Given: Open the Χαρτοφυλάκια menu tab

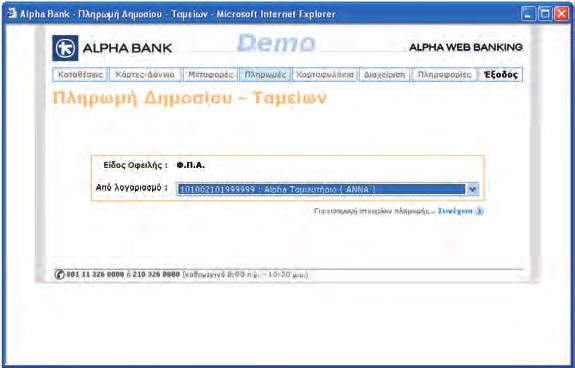Looking at the screenshot, I should [x=325, y=75].
